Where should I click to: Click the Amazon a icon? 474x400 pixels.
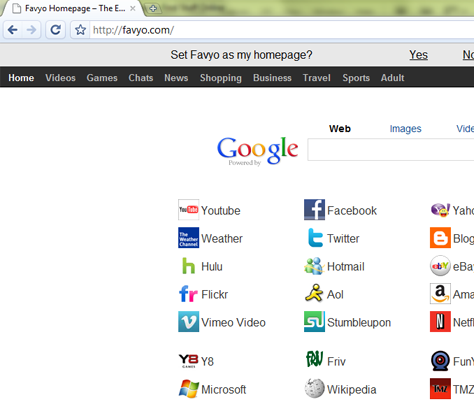click(x=440, y=294)
